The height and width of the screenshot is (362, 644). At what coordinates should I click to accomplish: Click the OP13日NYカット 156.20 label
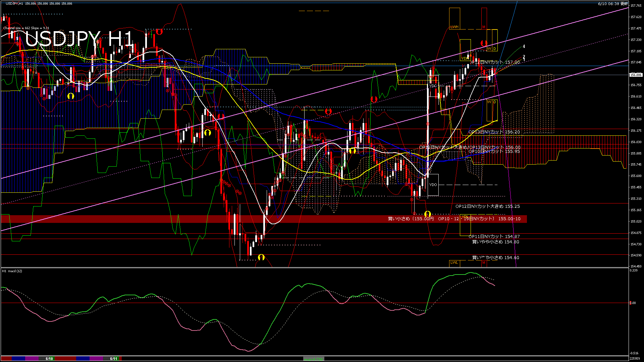pos(494,132)
